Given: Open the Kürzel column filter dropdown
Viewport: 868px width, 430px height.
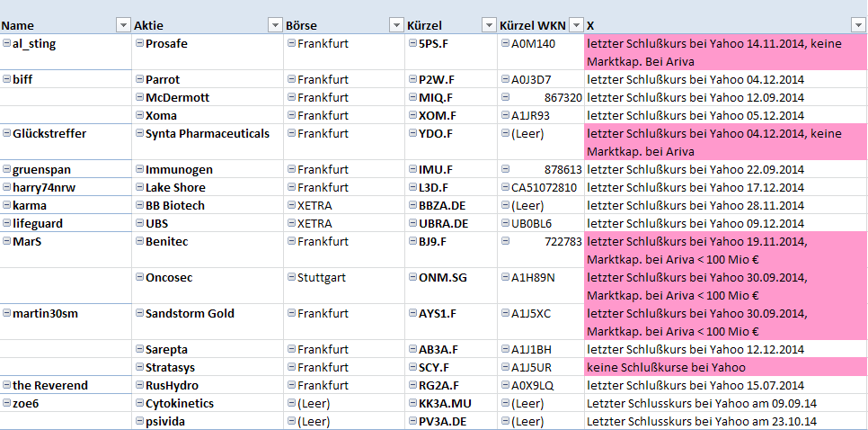Looking at the screenshot, I should tap(488, 25).
